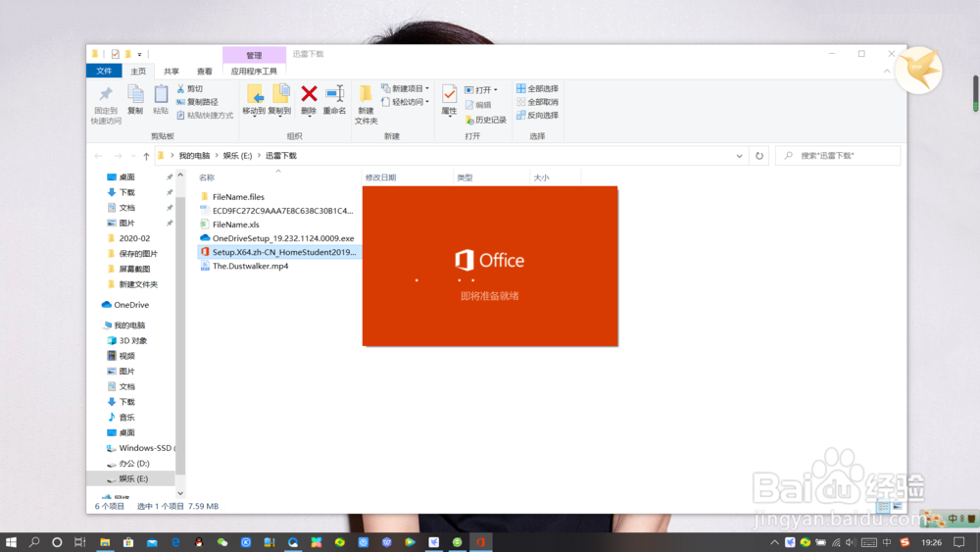Open 应用程序工具 application tools tab
Image resolution: width=980 pixels, height=552 pixels.
pyautogui.click(x=254, y=72)
